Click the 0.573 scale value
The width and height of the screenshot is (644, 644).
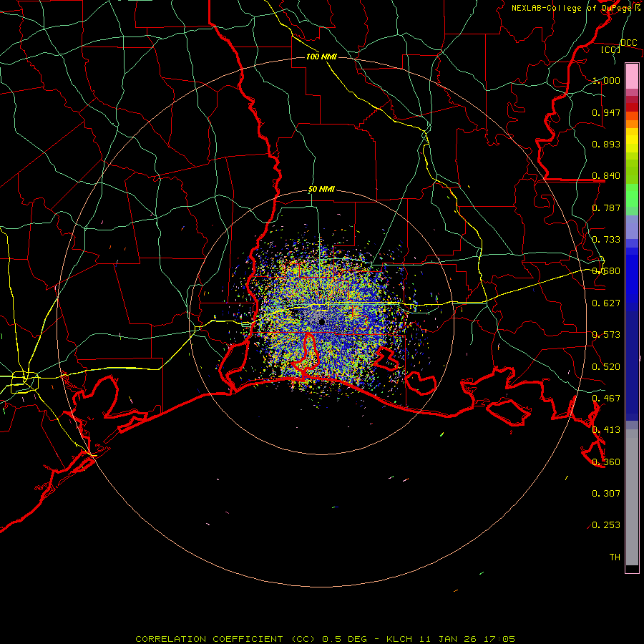coord(606,335)
